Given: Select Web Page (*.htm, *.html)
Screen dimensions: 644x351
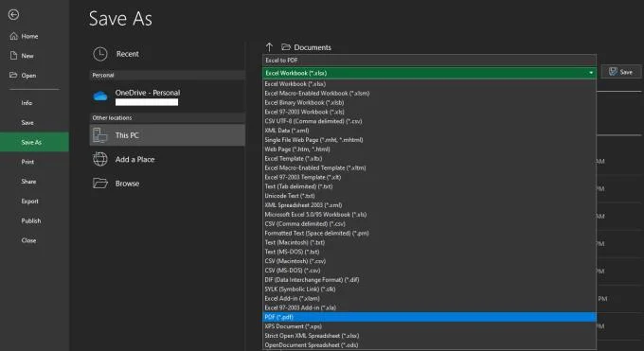Looking at the screenshot, I should tap(429, 149).
